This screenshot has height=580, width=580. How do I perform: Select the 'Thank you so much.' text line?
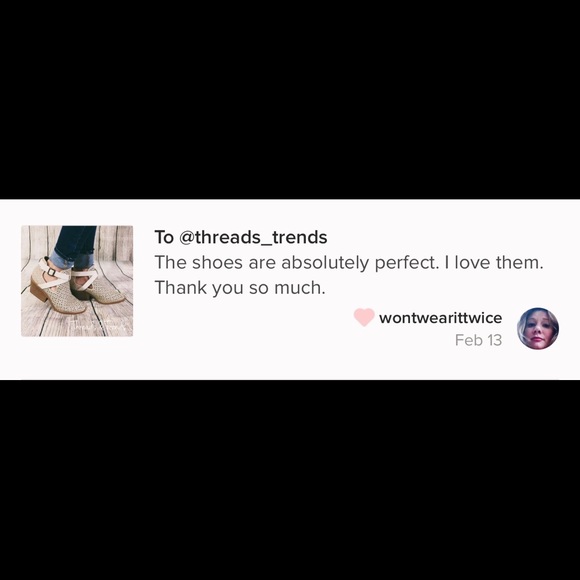pos(240,288)
